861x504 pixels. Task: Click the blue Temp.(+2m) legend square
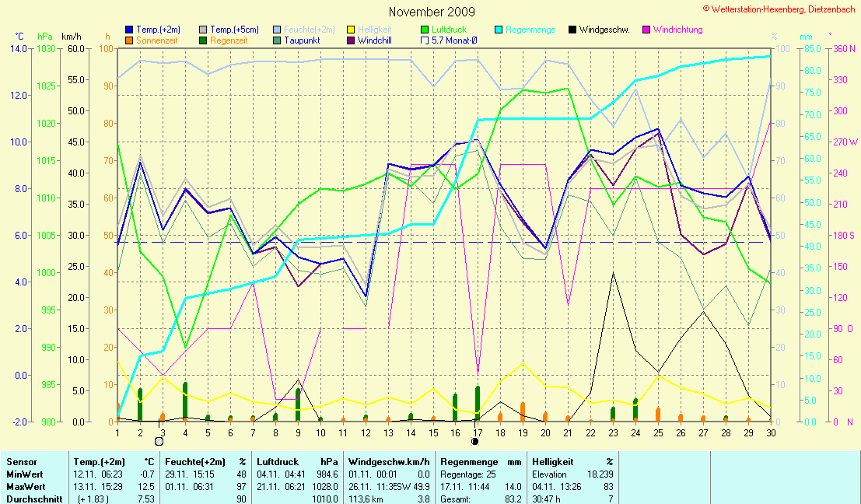pos(129,30)
